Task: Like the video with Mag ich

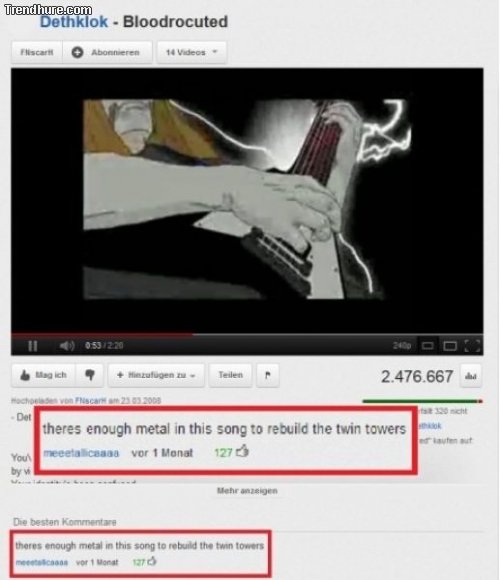Action: [x=44, y=375]
